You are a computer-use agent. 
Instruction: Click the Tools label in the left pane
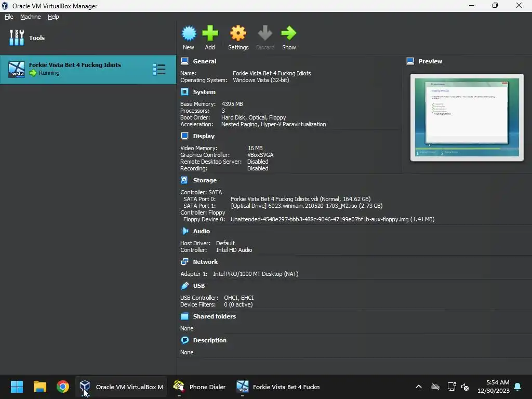37,37
